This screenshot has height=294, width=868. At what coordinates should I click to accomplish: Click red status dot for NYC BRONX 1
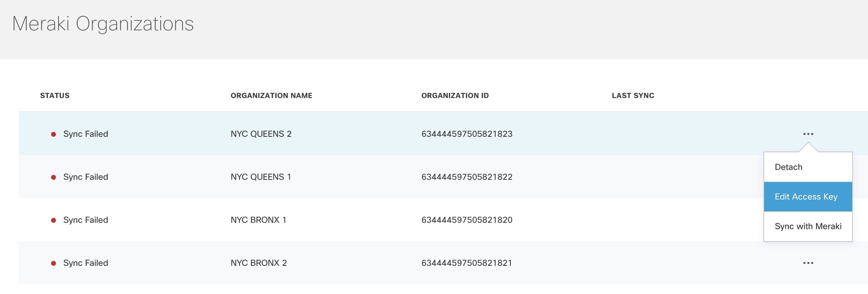pyautogui.click(x=53, y=220)
